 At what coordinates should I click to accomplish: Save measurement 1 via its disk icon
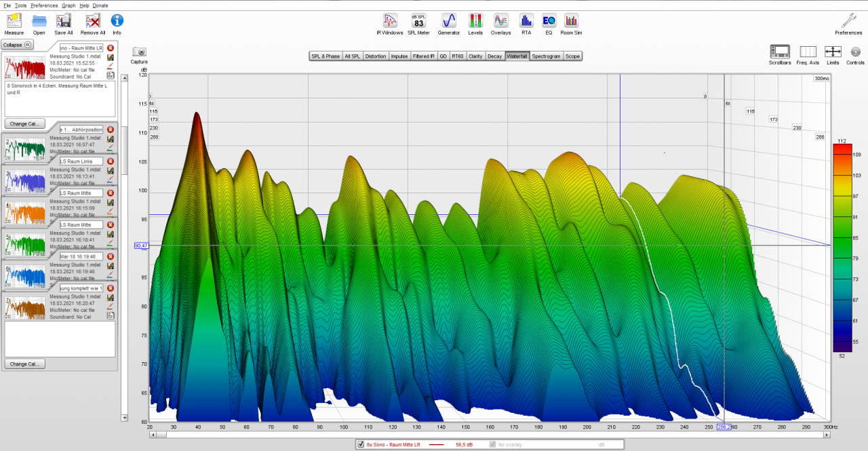point(110,58)
